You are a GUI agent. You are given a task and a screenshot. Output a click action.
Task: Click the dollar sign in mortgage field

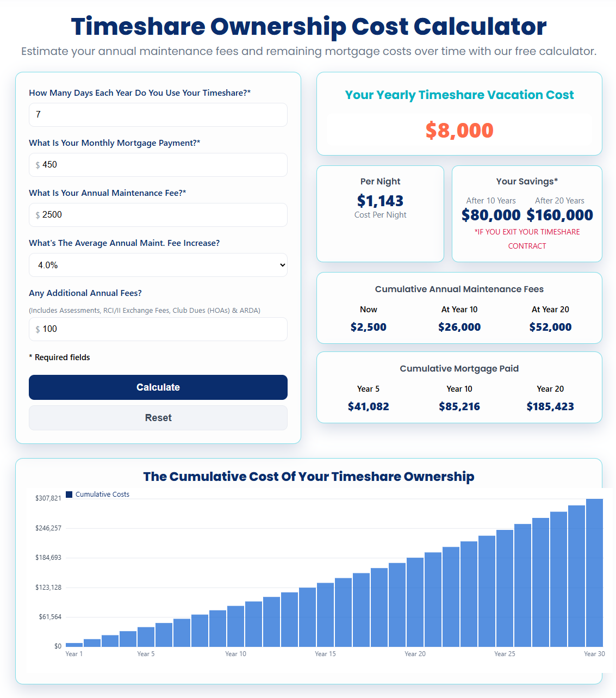pyautogui.click(x=38, y=165)
